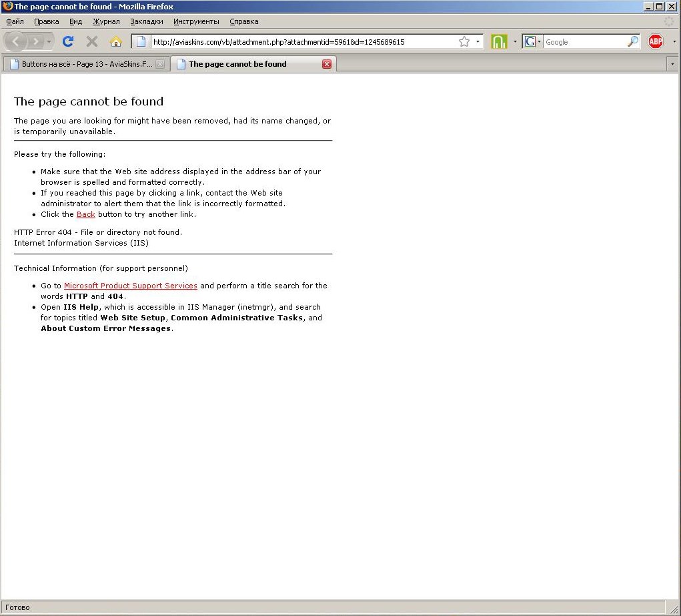Click the Forward navigation arrow
Viewport: 681px width, 616px height.
pos(36,42)
